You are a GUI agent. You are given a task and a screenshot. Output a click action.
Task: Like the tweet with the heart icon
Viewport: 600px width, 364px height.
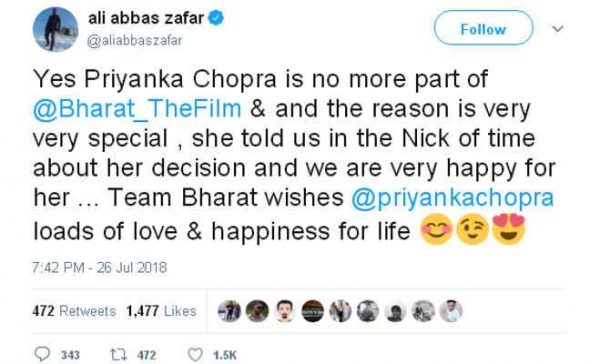point(195,355)
